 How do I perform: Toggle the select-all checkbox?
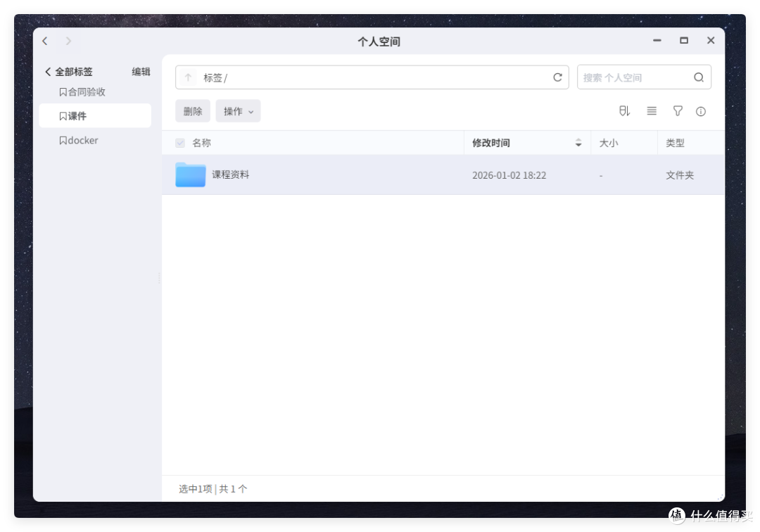(180, 143)
